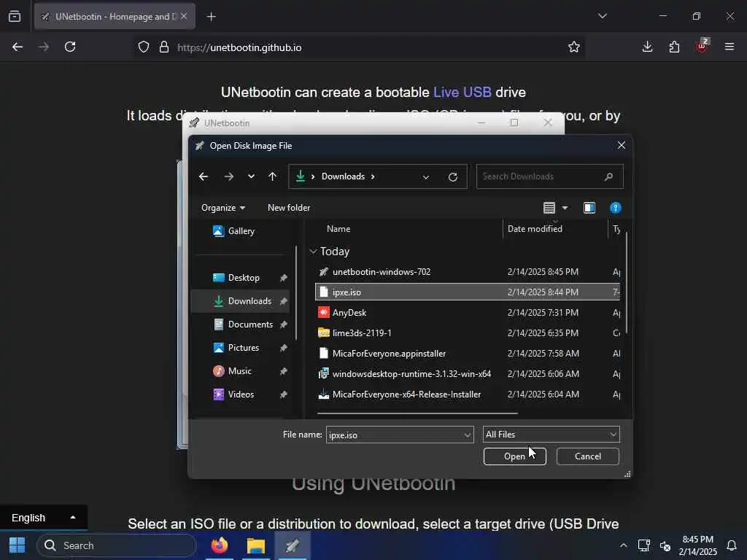Sort files by Name column
747x560 pixels.
point(338,229)
